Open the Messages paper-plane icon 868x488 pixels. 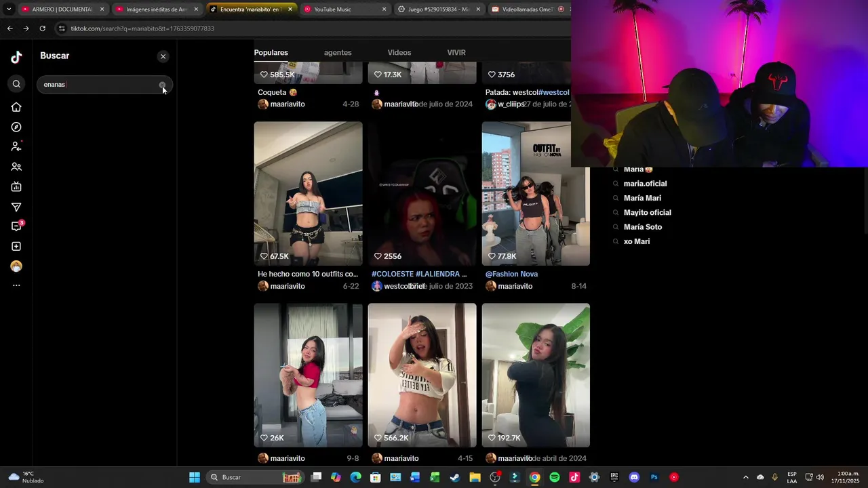click(x=16, y=207)
